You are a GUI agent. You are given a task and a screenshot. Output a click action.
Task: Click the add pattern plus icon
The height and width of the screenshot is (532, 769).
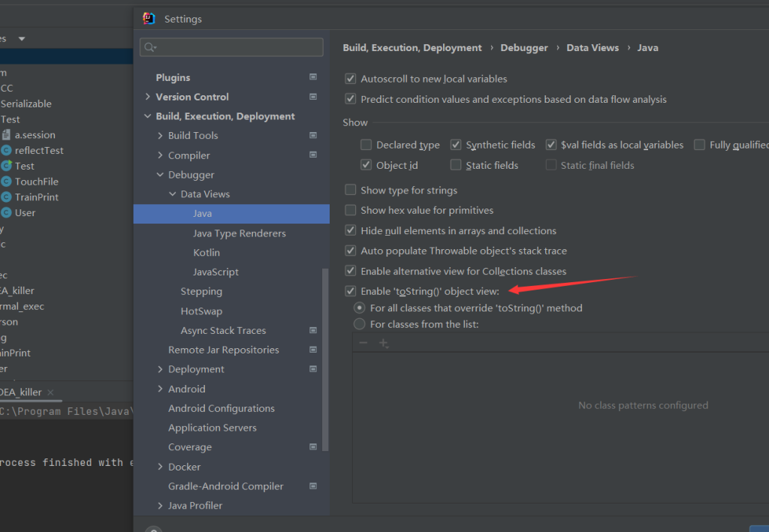(x=384, y=344)
